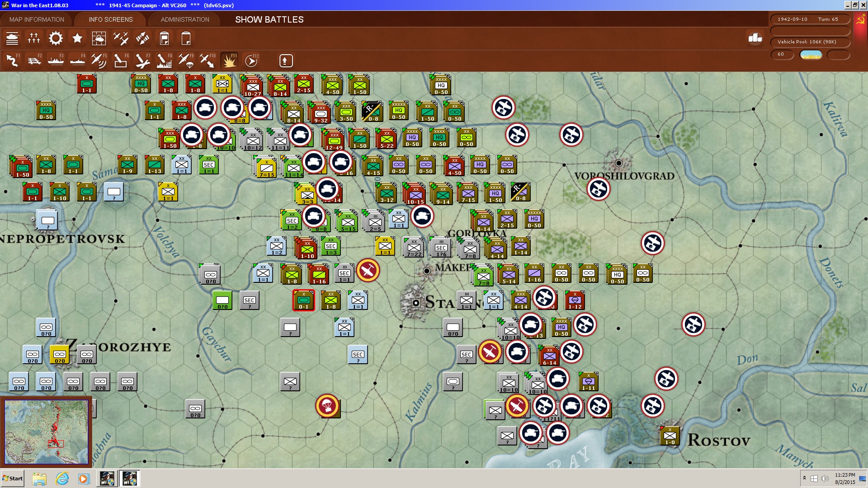The image size is (868, 488).
Task: Open the victory screen star icon
Action: pyautogui.click(x=77, y=38)
